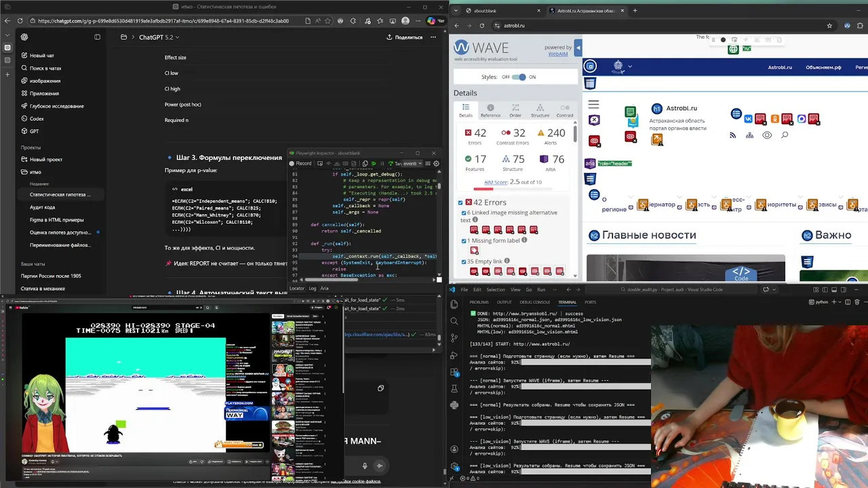The width and height of the screenshot is (868, 488).
Task: Click the Odnoklassniki orange icon on Astrobl.ru
Action: coord(774,119)
